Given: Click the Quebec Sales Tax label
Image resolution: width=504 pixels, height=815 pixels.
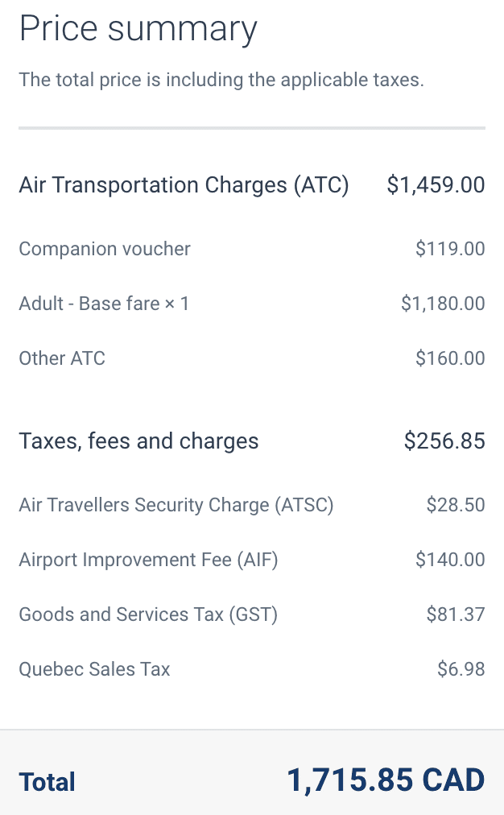Looking at the screenshot, I should click(x=94, y=669).
